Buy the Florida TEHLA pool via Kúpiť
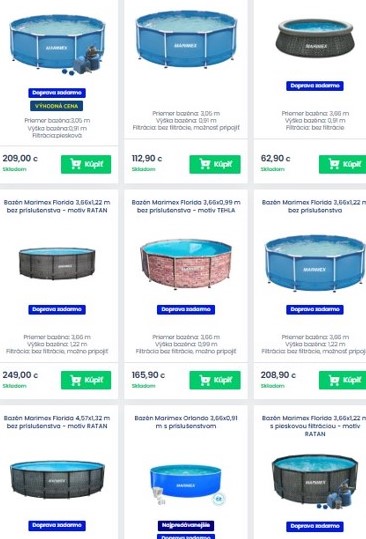The image size is (366, 539). point(215,380)
